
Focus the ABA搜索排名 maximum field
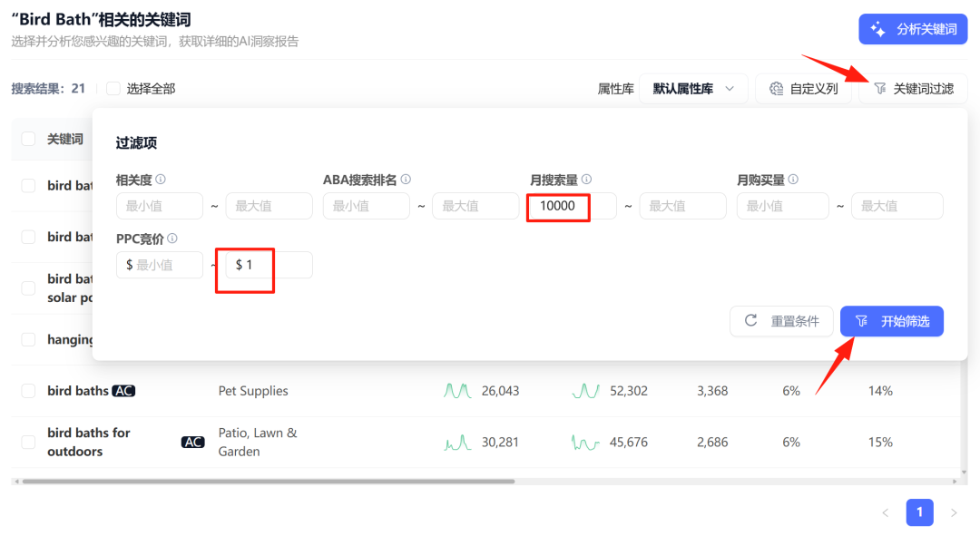click(475, 206)
